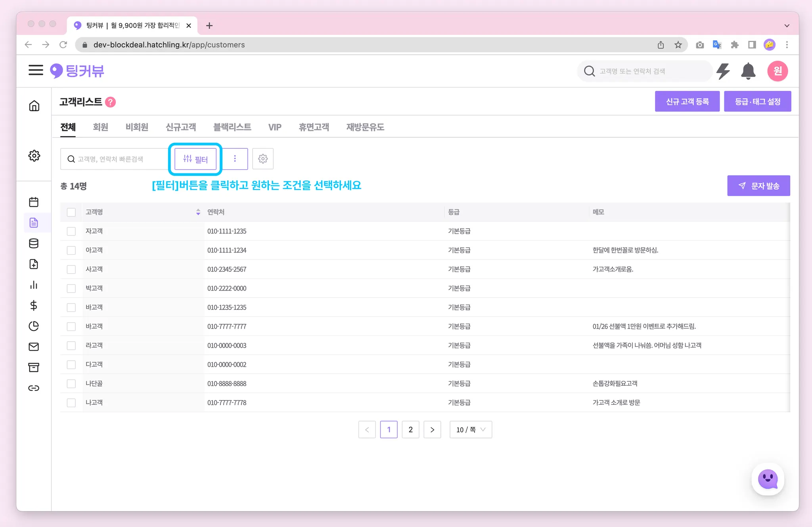Click the pie chart sidebar icon
The width and height of the screenshot is (812, 527).
(x=34, y=326)
